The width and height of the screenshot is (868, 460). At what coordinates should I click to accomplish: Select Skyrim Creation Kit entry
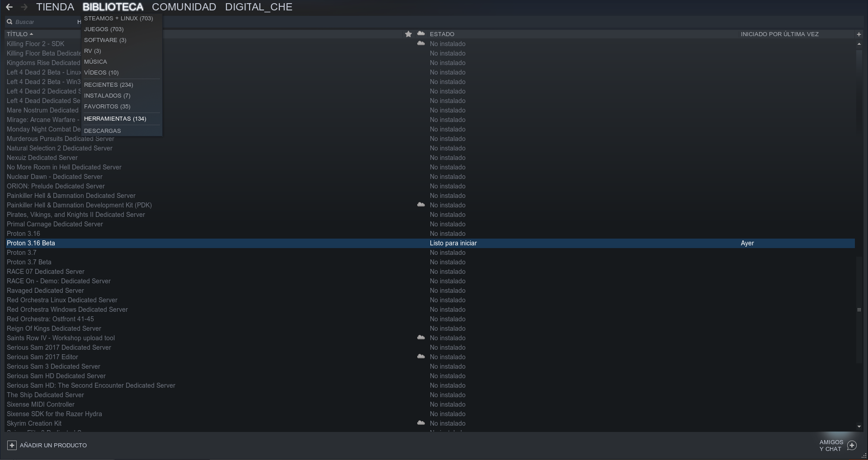pyautogui.click(x=34, y=423)
